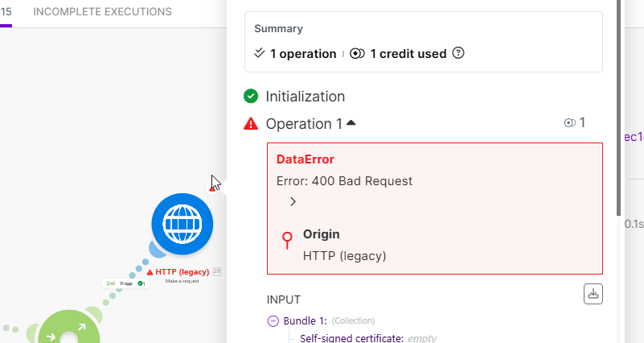Download the operation input bundle
The height and width of the screenshot is (343, 644).
click(593, 294)
